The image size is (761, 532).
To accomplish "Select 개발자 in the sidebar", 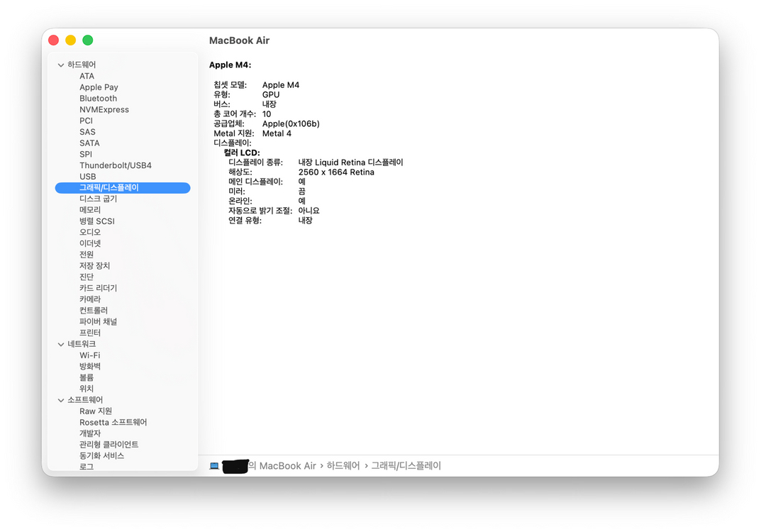I will point(90,434).
